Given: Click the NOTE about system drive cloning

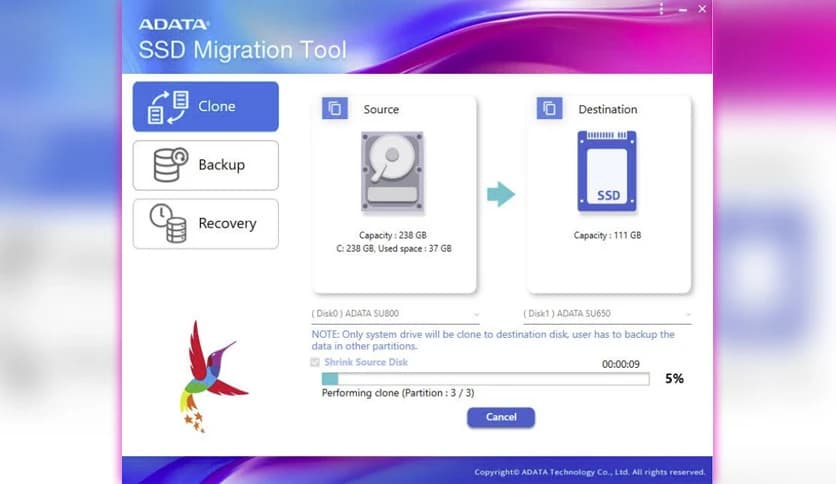Looking at the screenshot, I should (493, 340).
